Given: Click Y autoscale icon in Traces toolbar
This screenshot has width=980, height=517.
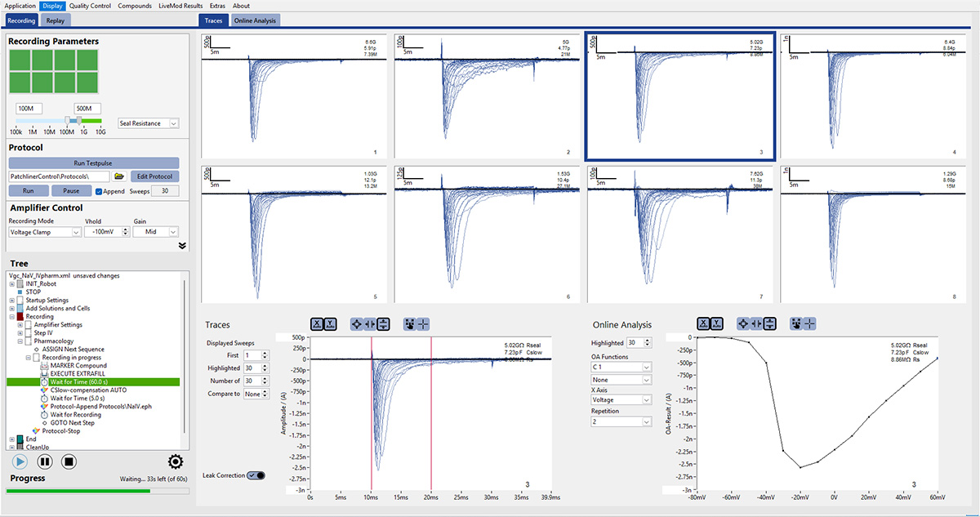Looking at the screenshot, I should tap(331, 324).
